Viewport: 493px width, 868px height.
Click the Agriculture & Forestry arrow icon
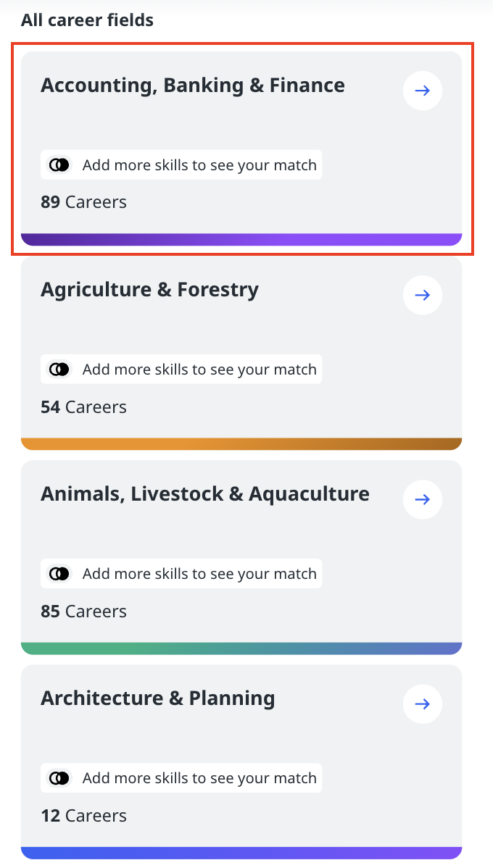(423, 295)
